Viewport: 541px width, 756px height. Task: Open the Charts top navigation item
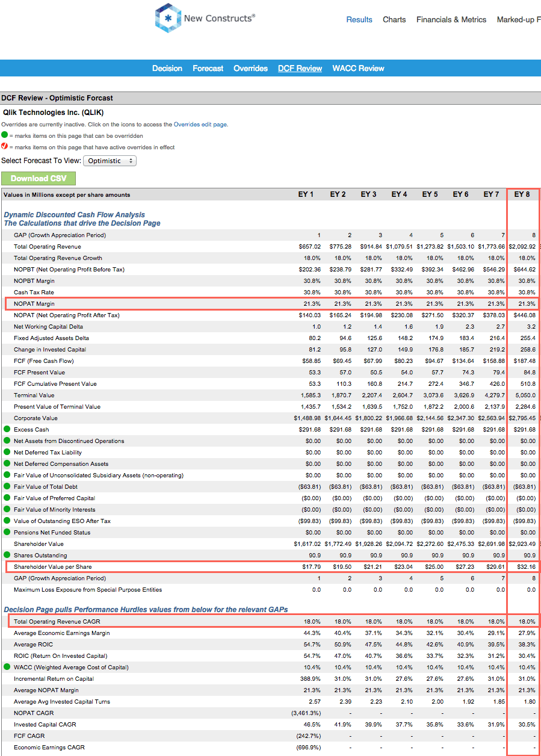[394, 19]
